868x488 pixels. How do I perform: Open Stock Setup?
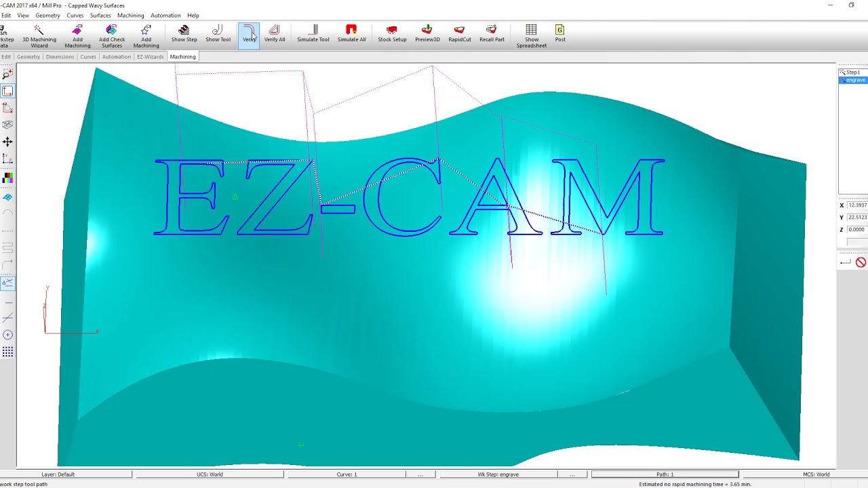pos(392,34)
